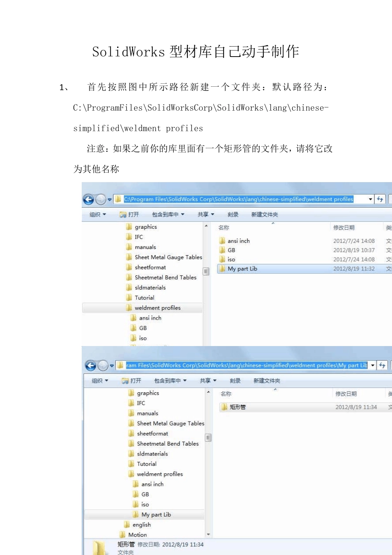
Task: Click lower tree scrollbar down arrow
Action: (x=208, y=534)
